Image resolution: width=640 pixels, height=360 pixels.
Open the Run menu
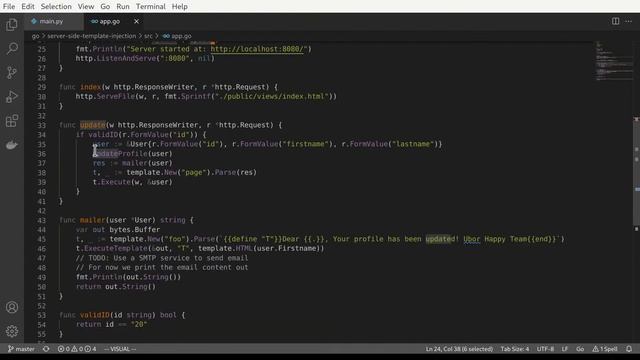[x=122, y=7]
